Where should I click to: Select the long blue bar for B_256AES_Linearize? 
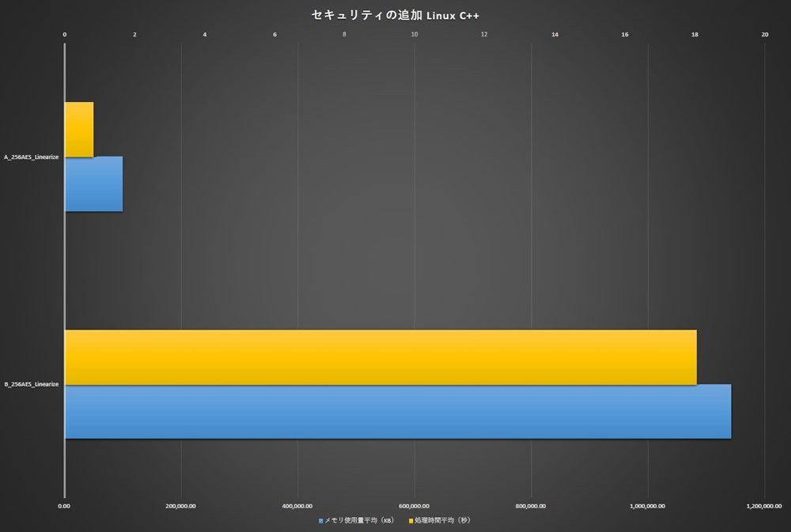coord(397,412)
